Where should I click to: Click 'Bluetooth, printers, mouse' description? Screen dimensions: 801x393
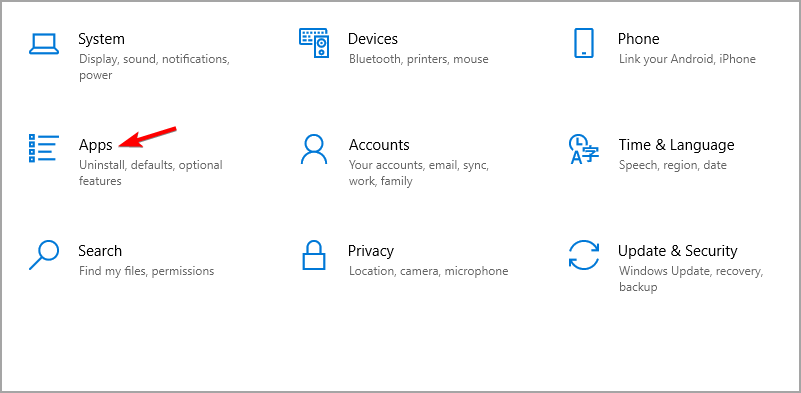(x=418, y=59)
